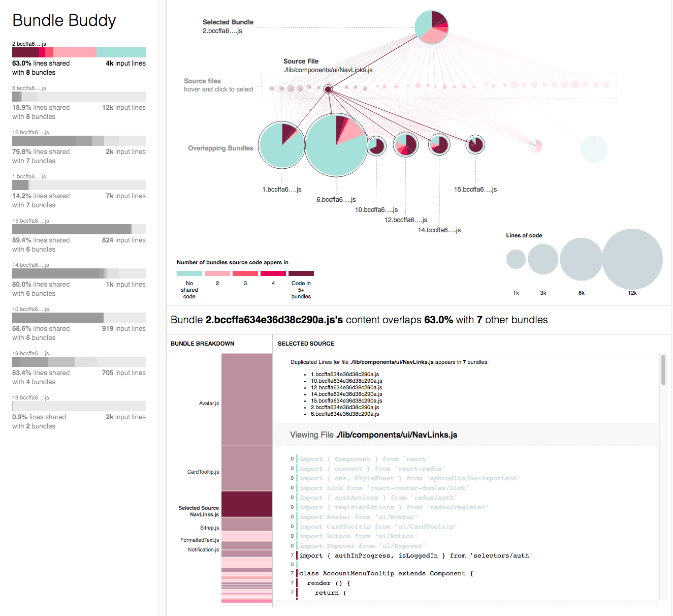
Task: Click the 1k lines of code circle
Action: [516, 259]
